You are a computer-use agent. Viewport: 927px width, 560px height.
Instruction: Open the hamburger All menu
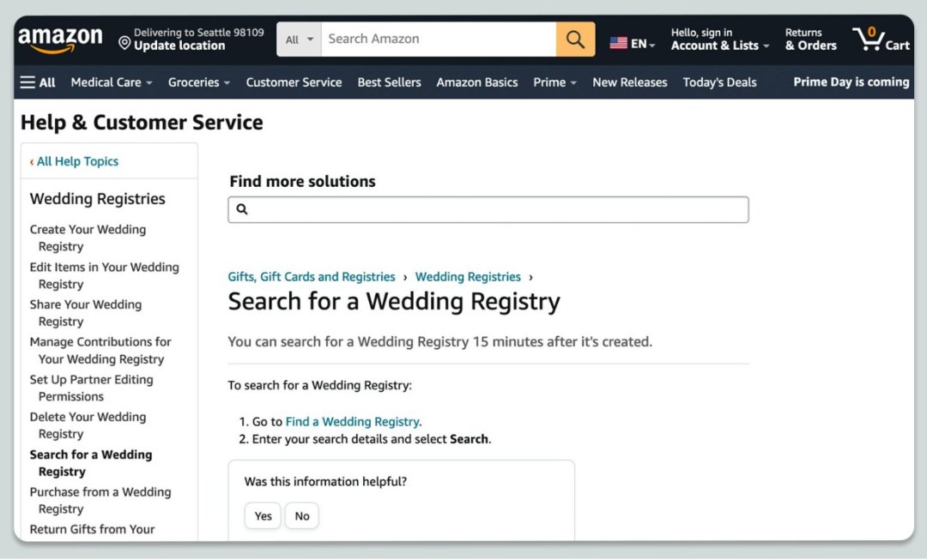38,82
